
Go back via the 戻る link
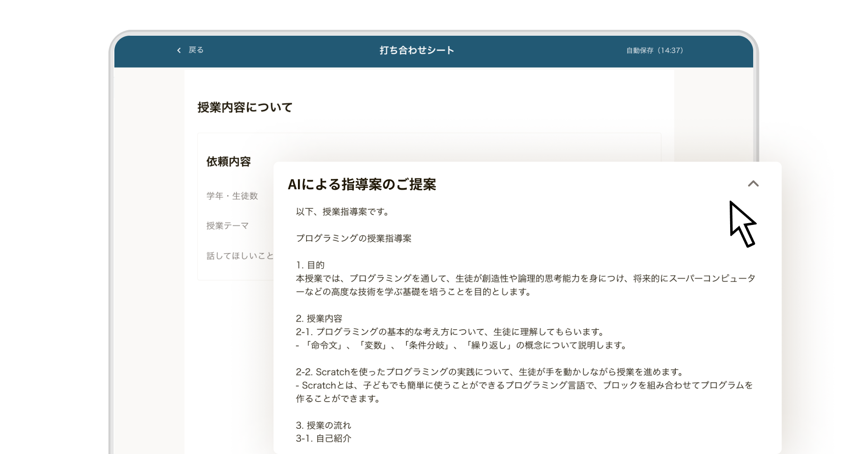[196, 50]
